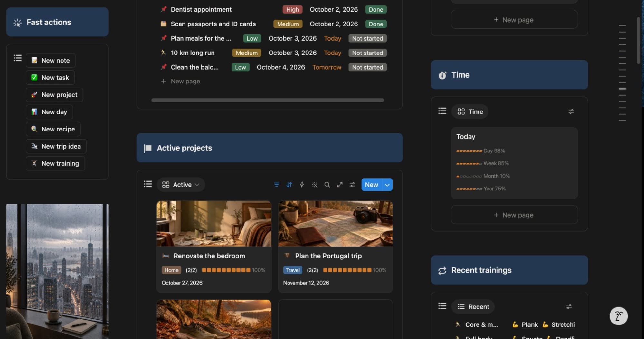This screenshot has width=644, height=339.
Task: Click list icon beside Active view tab
Action: click(x=147, y=184)
